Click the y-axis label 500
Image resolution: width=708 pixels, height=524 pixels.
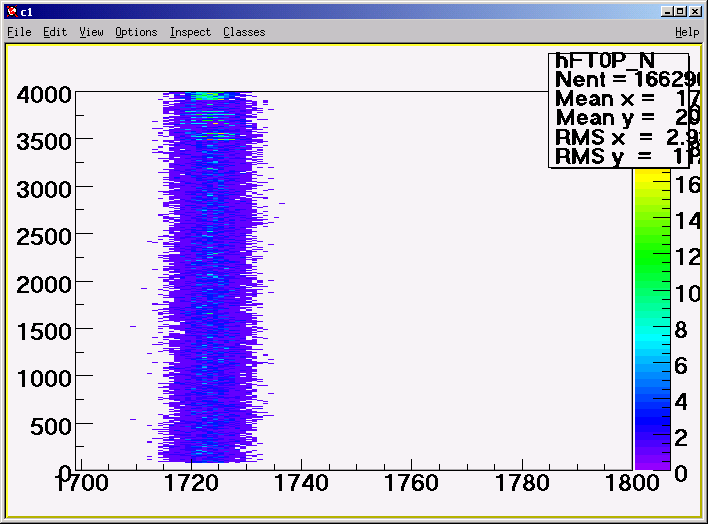tap(51, 426)
